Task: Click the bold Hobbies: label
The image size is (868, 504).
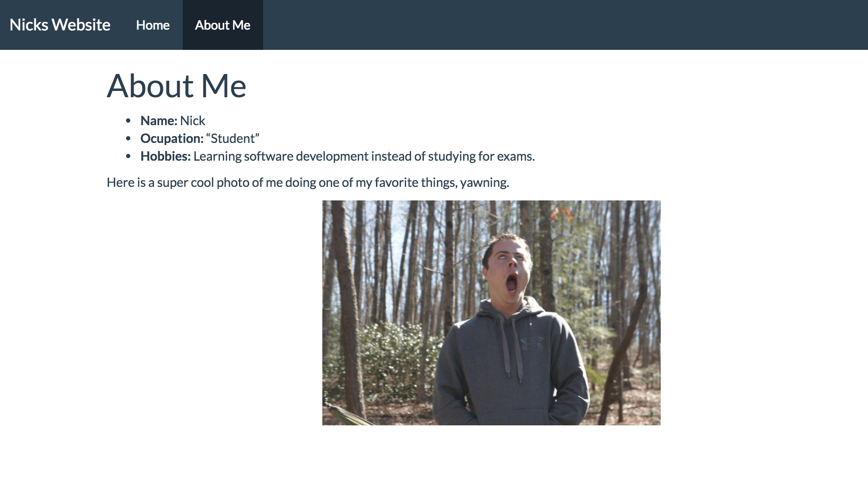Action: coord(165,156)
